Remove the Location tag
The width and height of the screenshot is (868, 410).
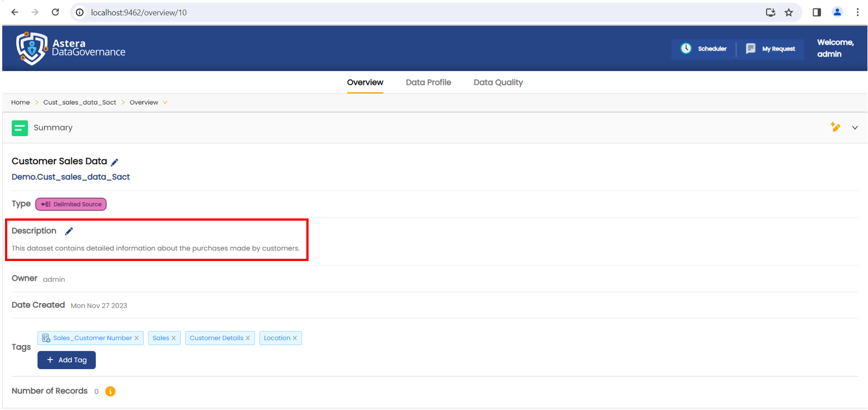pyautogui.click(x=295, y=338)
